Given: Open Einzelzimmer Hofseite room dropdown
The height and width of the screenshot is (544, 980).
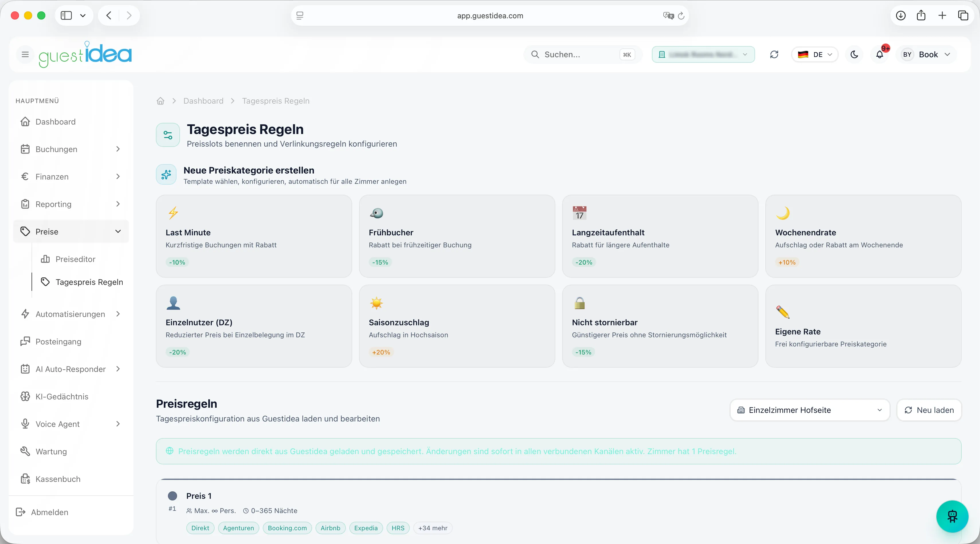Looking at the screenshot, I should [x=810, y=410].
